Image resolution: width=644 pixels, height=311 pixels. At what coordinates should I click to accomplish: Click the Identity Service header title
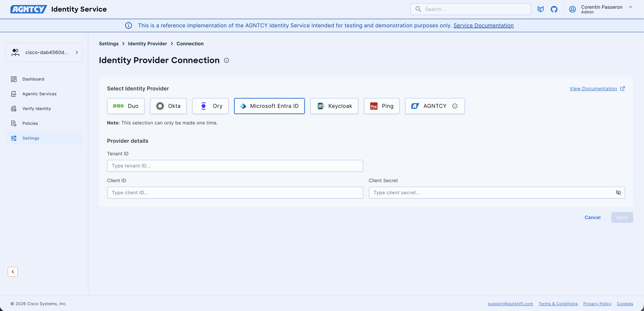79,9
